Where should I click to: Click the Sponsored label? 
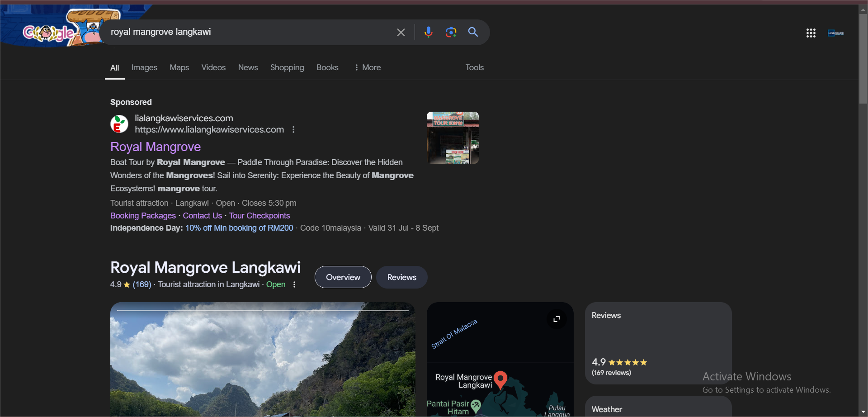(131, 102)
